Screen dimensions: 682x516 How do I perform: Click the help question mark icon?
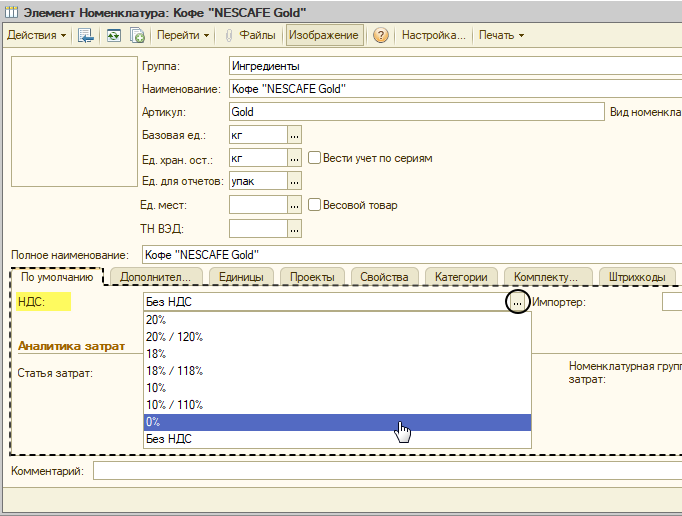[381, 35]
